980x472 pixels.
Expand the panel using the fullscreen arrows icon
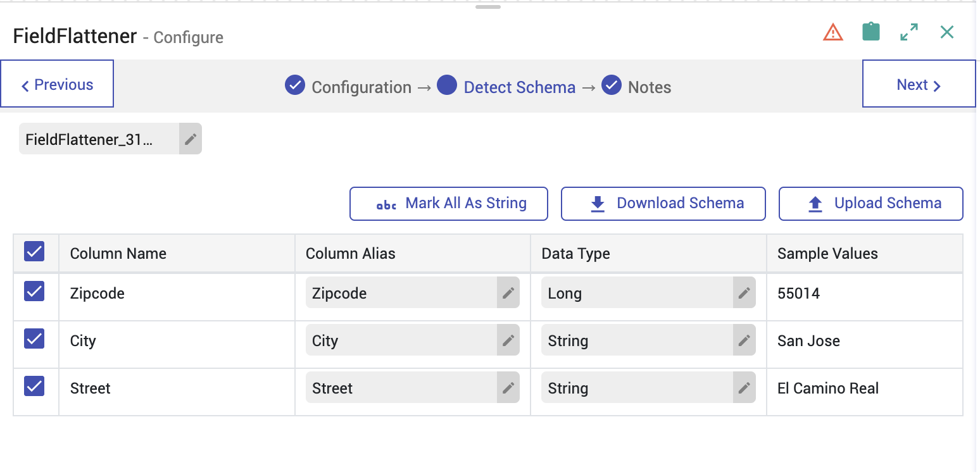click(x=909, y=32)
